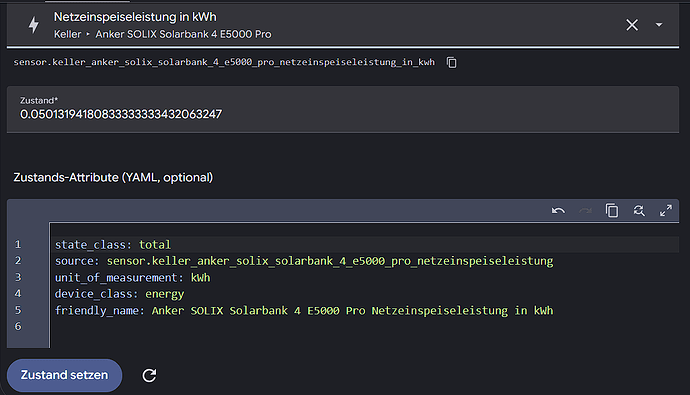Image resolution: width=690 pixels, height=395 pixels.
Task: Edit the Zustand state value field
Action: pyautogui.click(x=343, y=109)
